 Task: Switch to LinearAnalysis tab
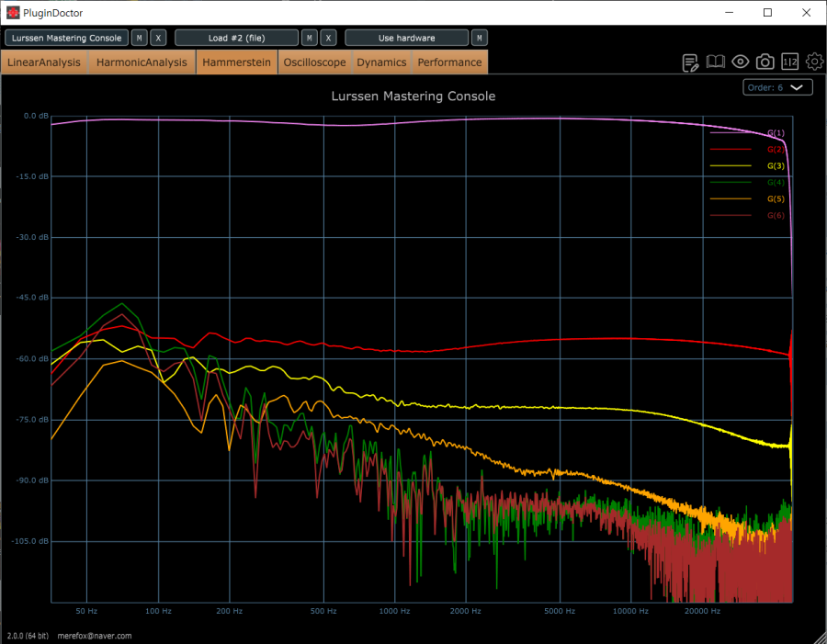(44, 62)
